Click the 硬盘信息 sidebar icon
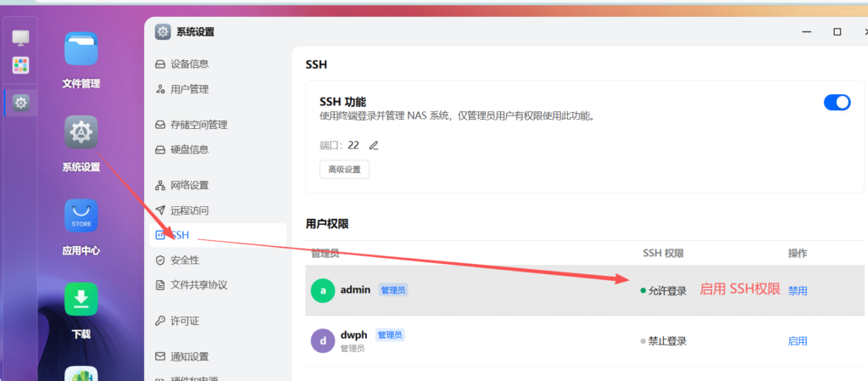868x381 pixels. coord(160,149)
